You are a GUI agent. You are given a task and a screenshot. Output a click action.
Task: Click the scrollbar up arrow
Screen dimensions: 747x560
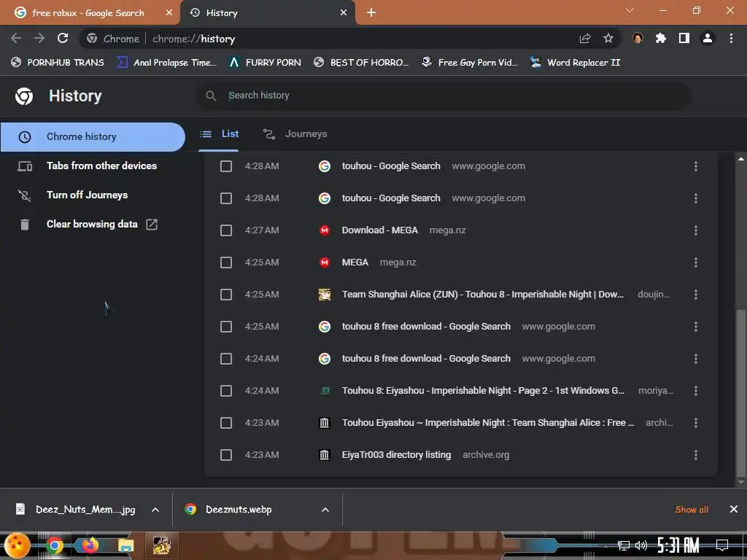tap(740, 159)
